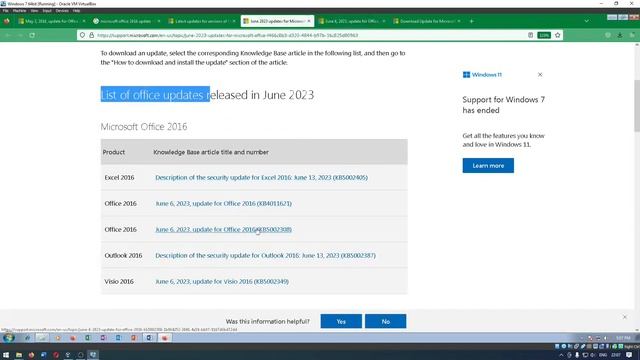The height and width of the screenshot is (360, 640).
Task: Answer Yes to helpful question
Action: coord(341,321)
